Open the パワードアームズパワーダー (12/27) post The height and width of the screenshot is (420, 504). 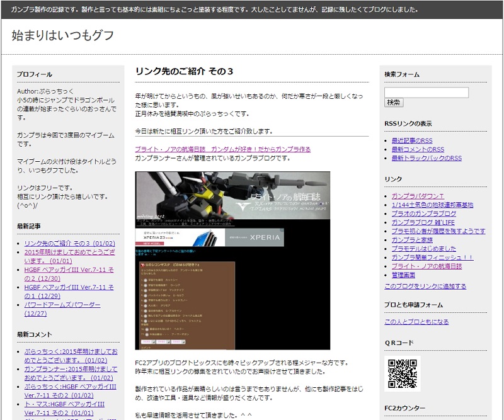coord(62,309)
